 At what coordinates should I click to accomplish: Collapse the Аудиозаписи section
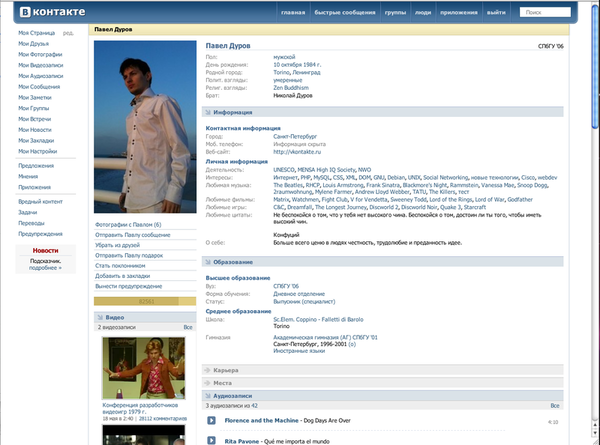tap(382, 396)
